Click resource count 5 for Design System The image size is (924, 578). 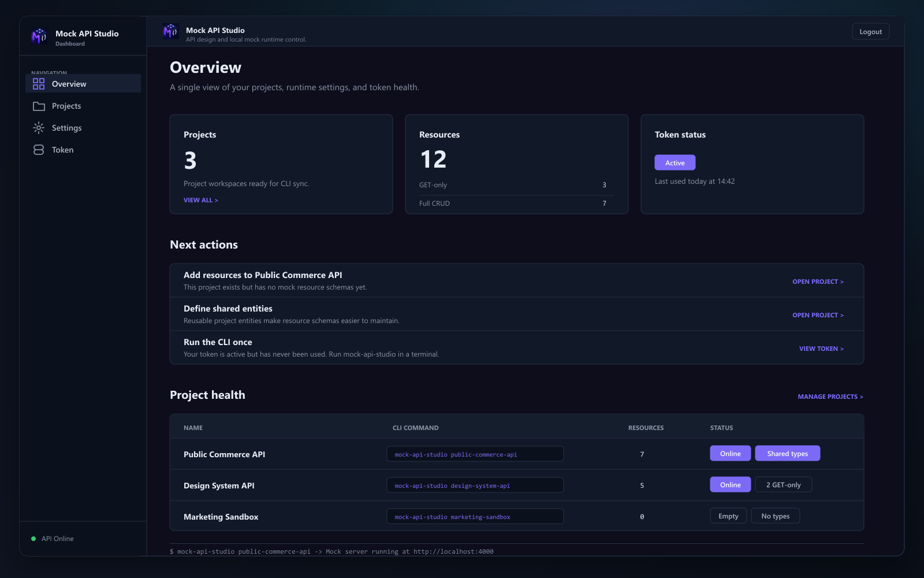[x=642, y=486]
